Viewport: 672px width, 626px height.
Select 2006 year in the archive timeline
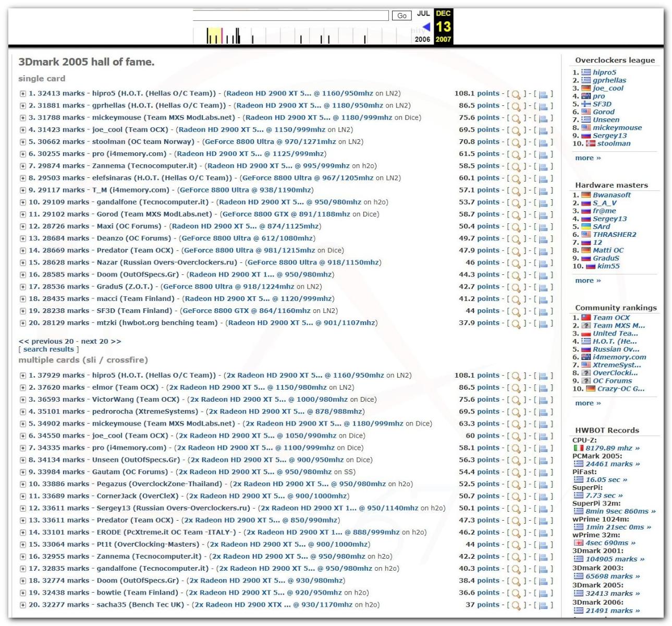pyautogui.click(x=422, y=39)
